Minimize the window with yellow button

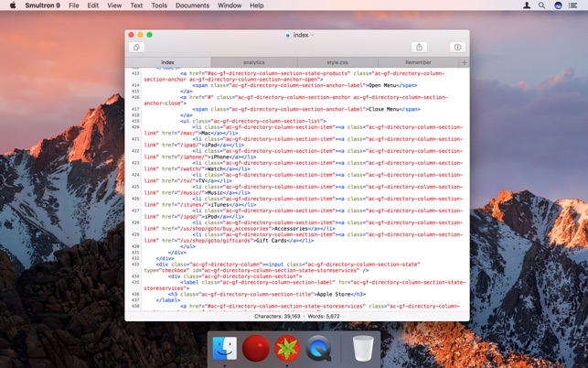pyautogui.click(x=140, y=35)
